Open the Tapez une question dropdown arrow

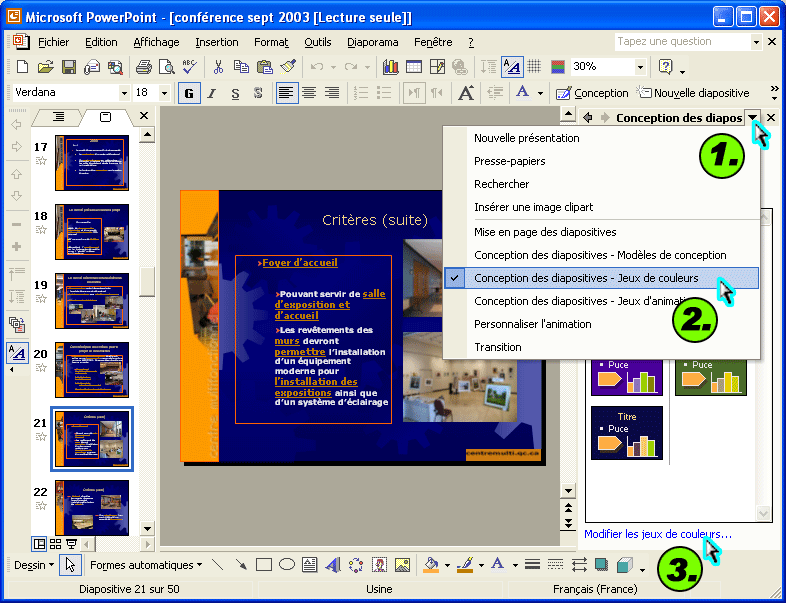[756, 42]
